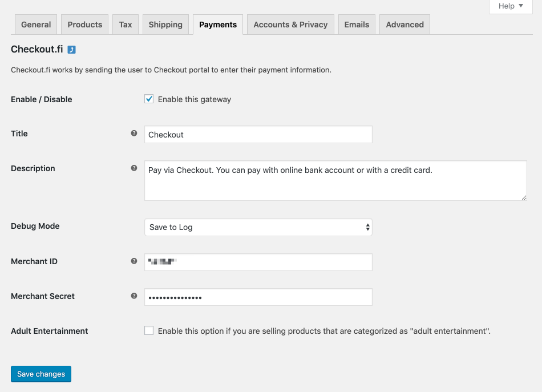Expand the Help panel dropdown

pos(511,6)
